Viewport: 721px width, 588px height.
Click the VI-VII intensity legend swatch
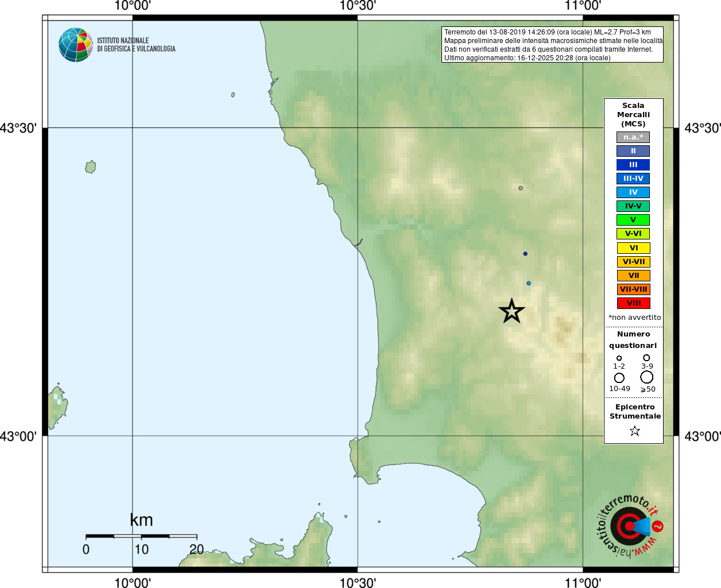[x=633, y=262]
